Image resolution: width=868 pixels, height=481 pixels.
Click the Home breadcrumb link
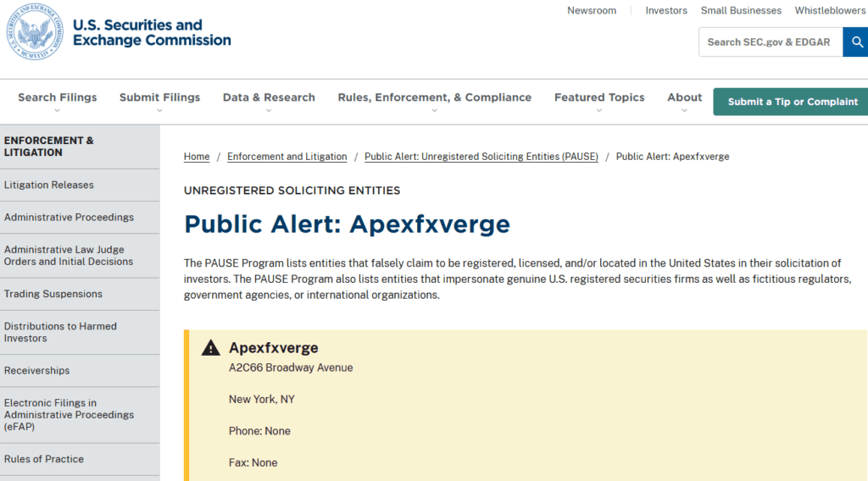(x=197, y=157)
